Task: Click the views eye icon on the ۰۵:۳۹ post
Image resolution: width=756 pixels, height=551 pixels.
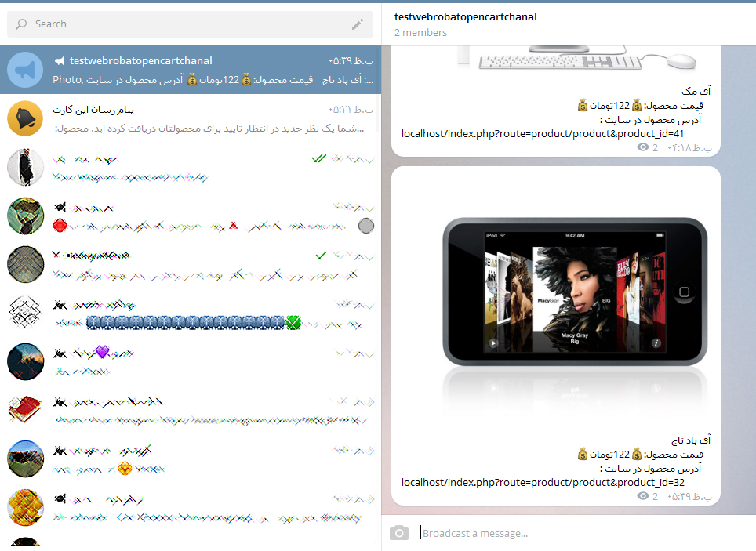Action: [x=643, y=496]
